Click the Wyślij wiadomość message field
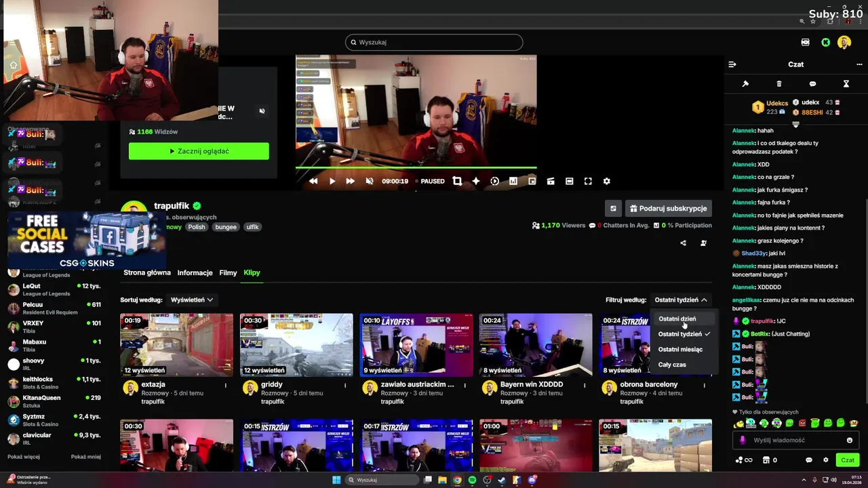868x488 pixels. (797, 440)
